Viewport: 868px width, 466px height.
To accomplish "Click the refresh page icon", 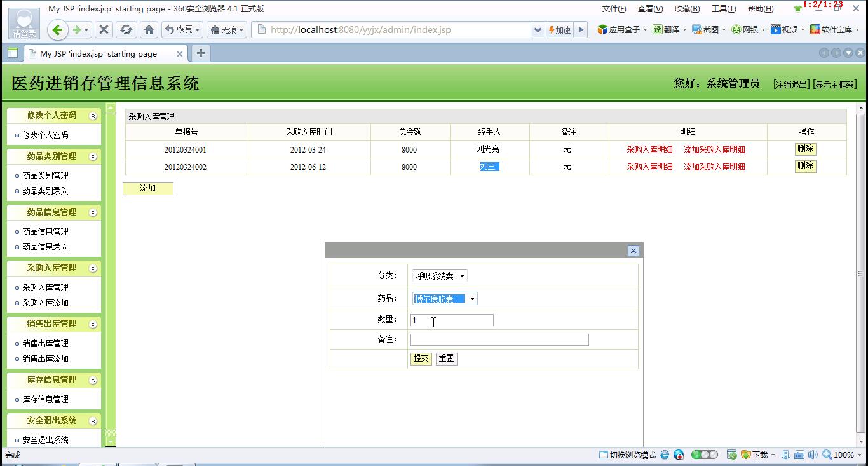I will [x=126, y=30].
